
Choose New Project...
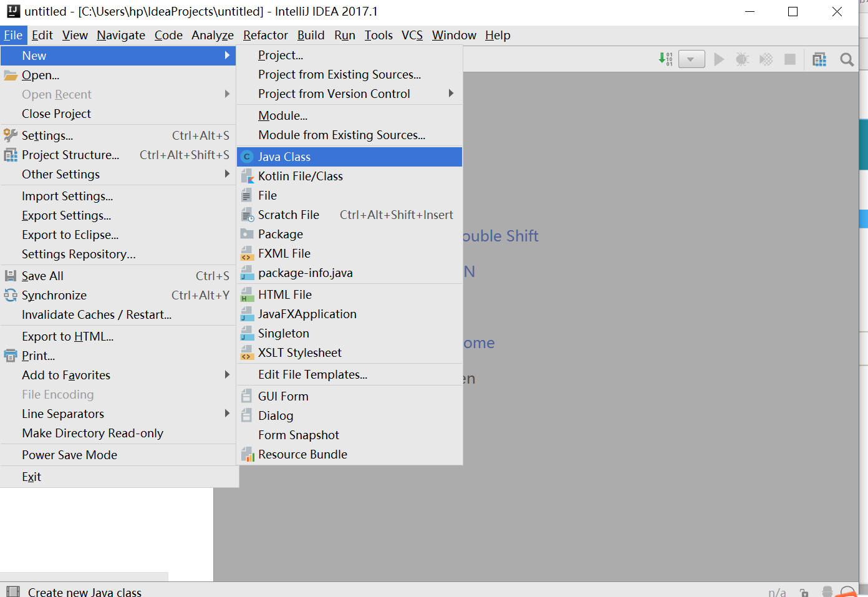click(349, 55)
